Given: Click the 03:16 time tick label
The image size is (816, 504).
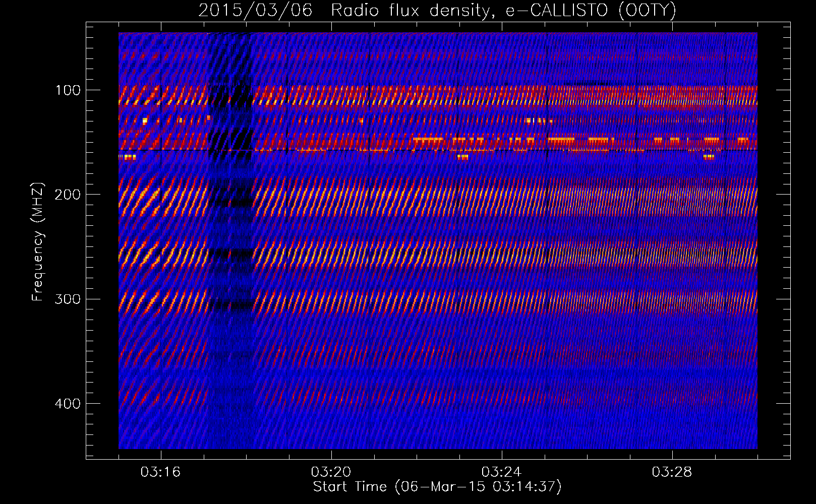Looking at the screenshot, I should coord(160,472).
